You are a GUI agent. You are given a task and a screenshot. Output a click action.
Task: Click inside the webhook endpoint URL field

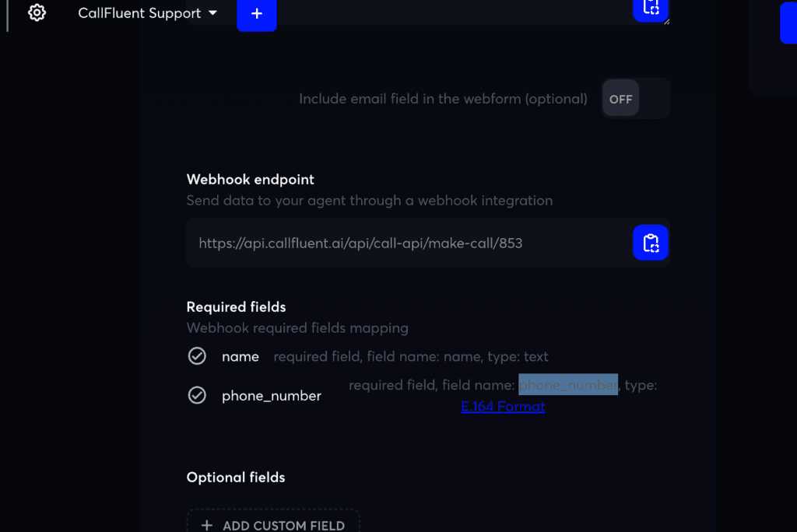[x=389, y=243]
